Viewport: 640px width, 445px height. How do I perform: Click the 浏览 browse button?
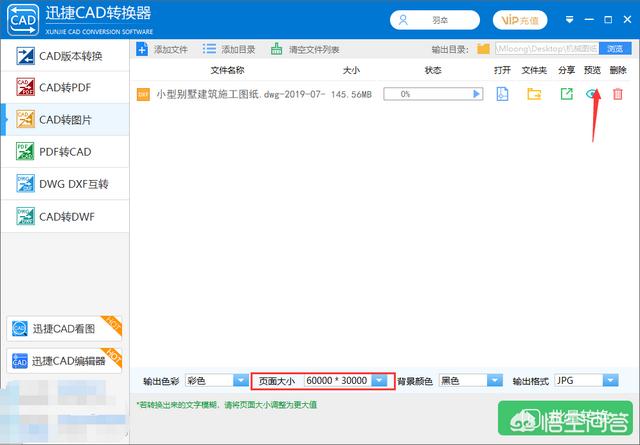[614, 49]
